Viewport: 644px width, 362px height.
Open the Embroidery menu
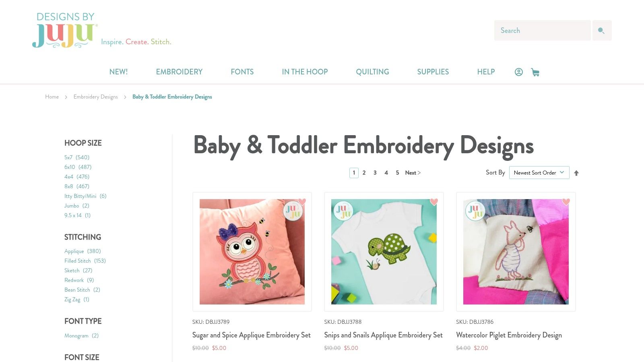(x=179, y=72)
